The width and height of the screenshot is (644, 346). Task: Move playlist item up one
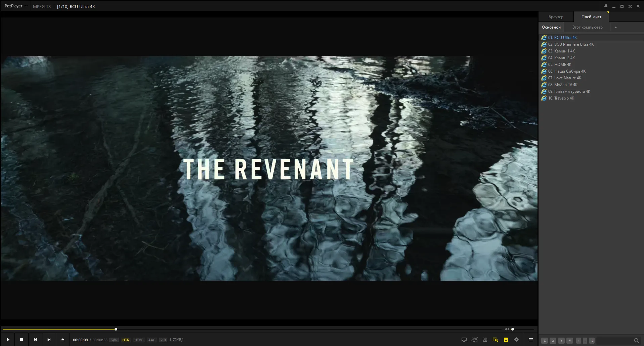tap(553, 341)
